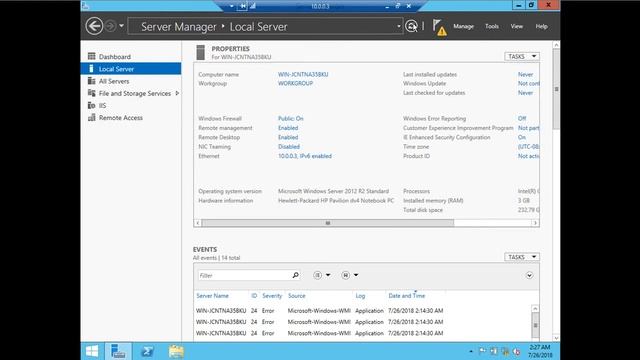Click Ethernet 10.0.0.3, IPv6 enabled link
640x360 pixels.
(x=305, y=156)
